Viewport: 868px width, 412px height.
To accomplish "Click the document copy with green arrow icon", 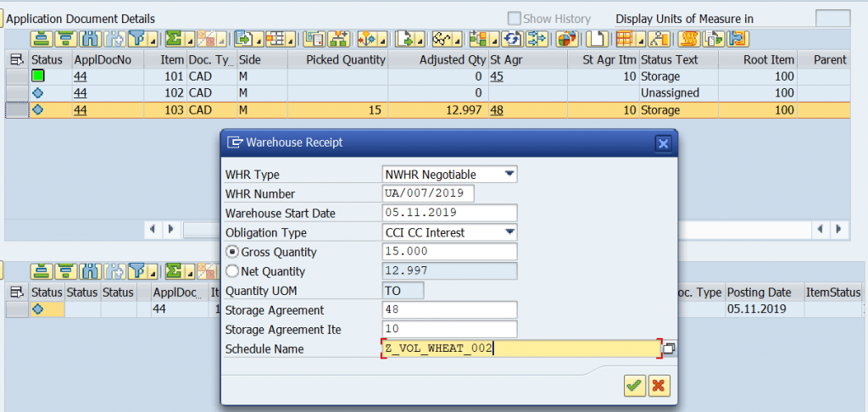I will 714,39.
